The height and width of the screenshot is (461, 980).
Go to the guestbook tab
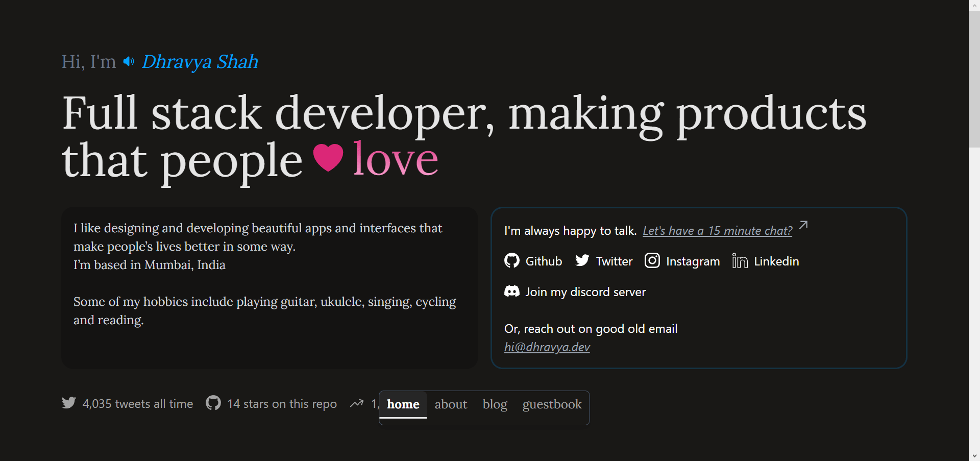(x=552, y=404)
